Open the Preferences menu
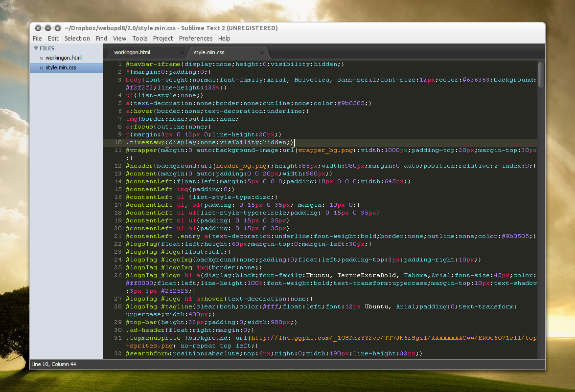 [196, 38]
